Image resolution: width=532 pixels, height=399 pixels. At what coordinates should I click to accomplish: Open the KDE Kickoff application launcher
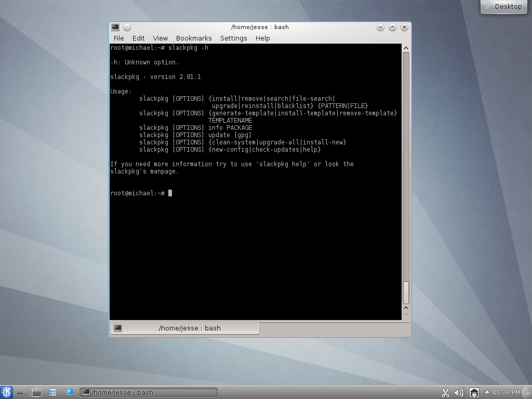[x=6, y=393]
